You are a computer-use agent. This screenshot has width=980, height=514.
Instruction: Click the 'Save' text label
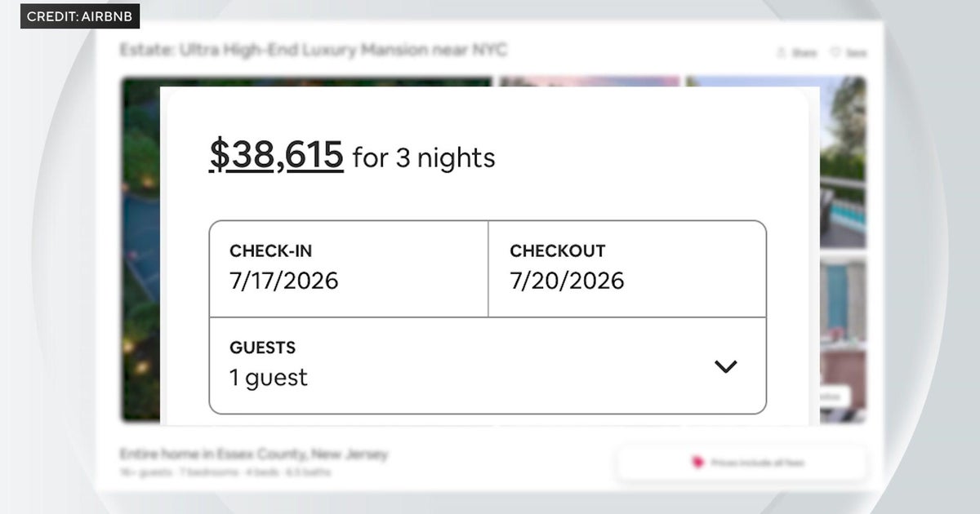[x=856, y=53]
